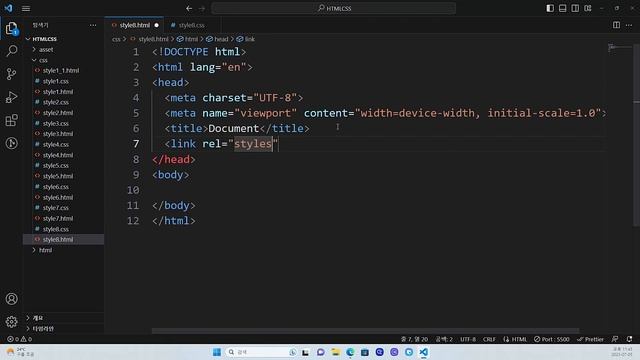Open style1.html file

63,91
